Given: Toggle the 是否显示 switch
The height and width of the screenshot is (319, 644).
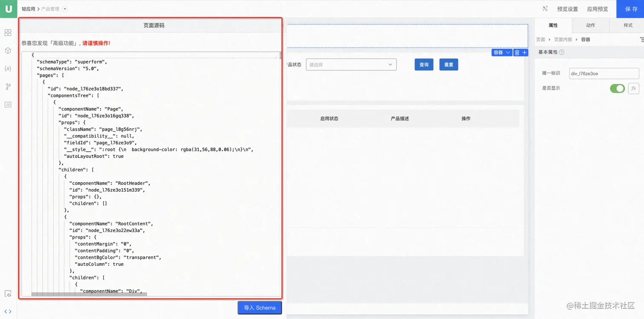Looking at the screenshot, I should [x=618, y=89].
